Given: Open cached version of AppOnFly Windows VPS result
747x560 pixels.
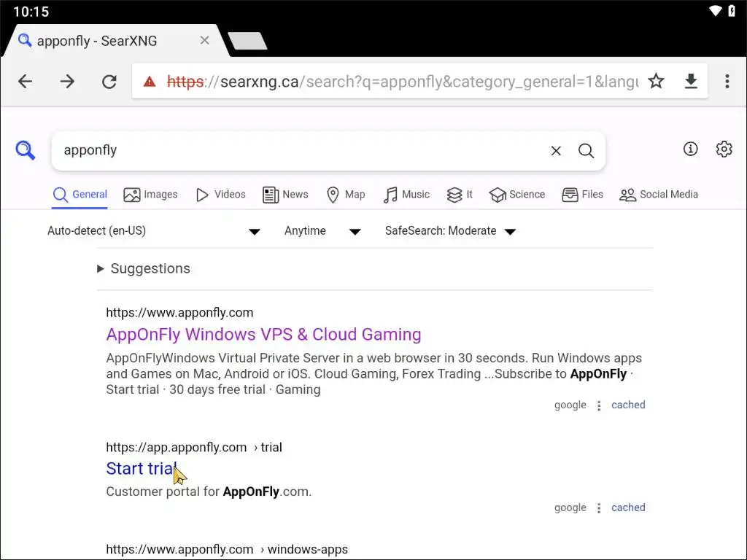Looking at the screenshot, I should [628, 405].
